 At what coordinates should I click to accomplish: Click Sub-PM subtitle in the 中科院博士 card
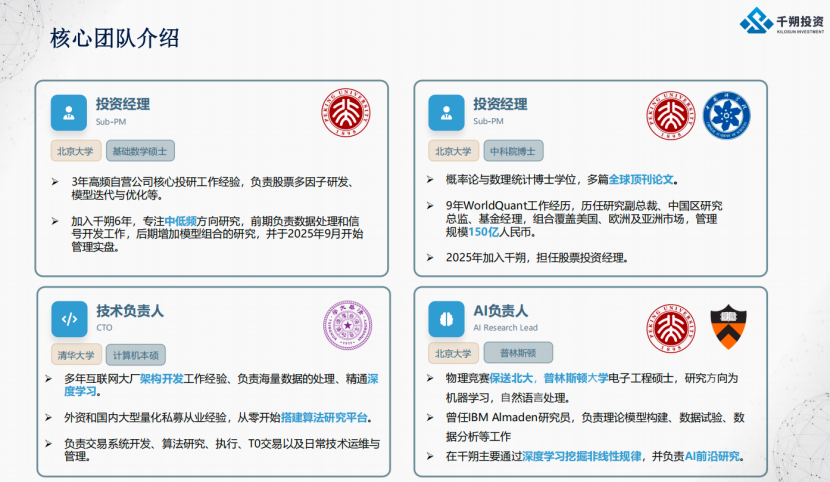click(x=488, y=121)
